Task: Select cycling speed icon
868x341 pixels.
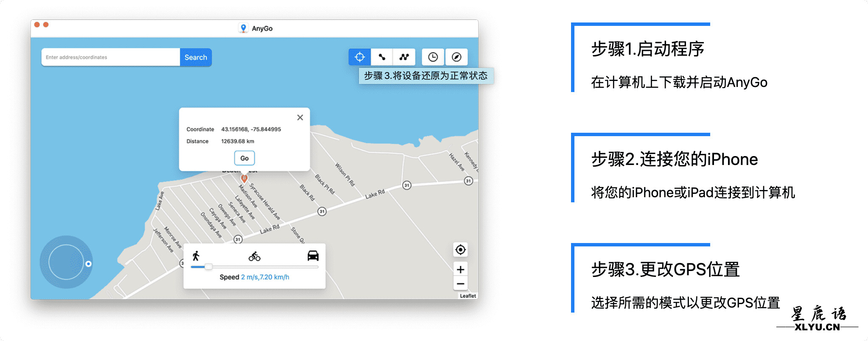Action: [255, 256]
